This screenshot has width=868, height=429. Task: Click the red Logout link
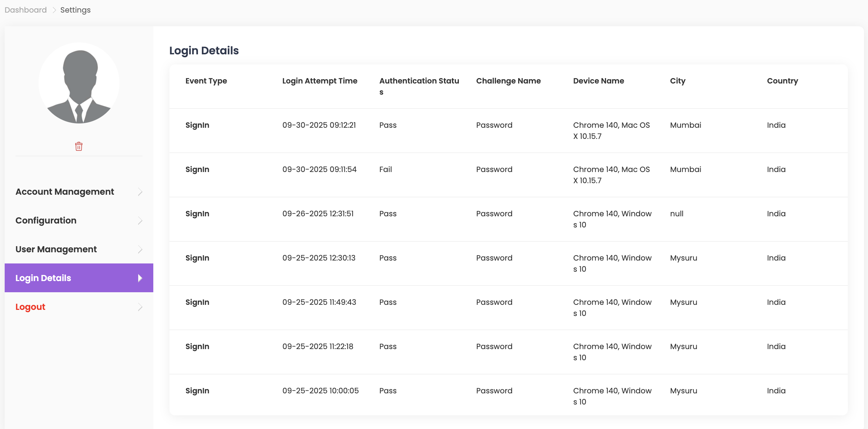(x=30, y=307)
